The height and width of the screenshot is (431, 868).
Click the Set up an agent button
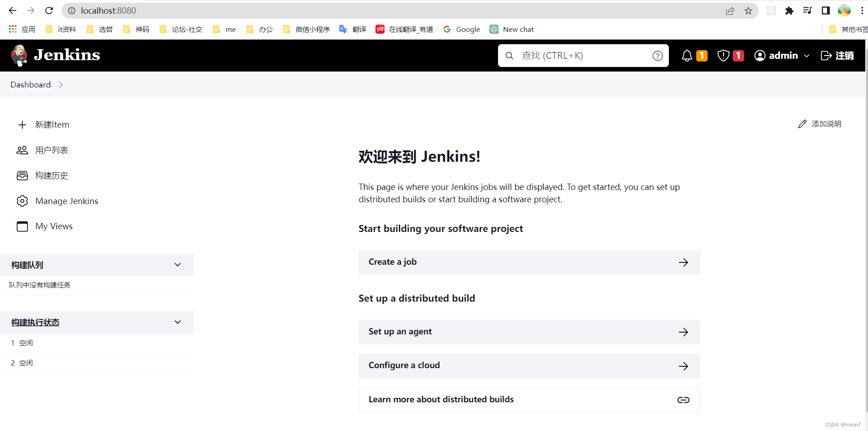[529, 332]
